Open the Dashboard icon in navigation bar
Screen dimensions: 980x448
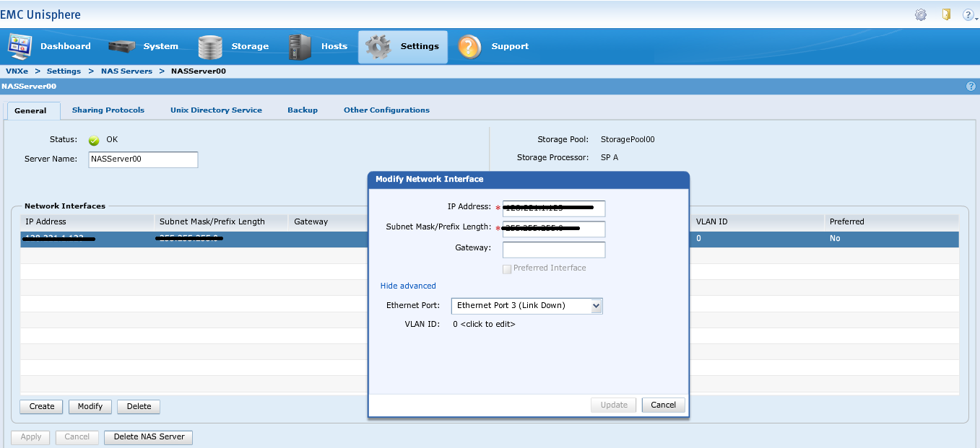(x=19, y=46)
